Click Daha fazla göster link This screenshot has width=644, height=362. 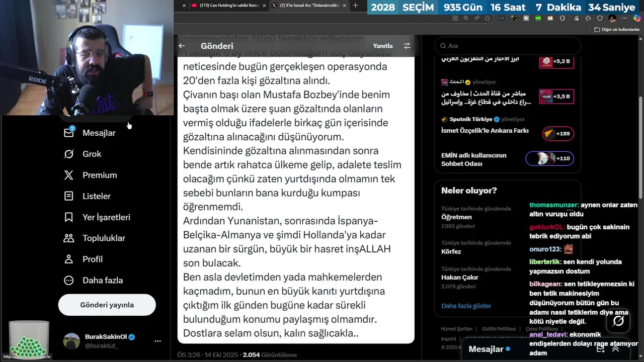[466, 306]
